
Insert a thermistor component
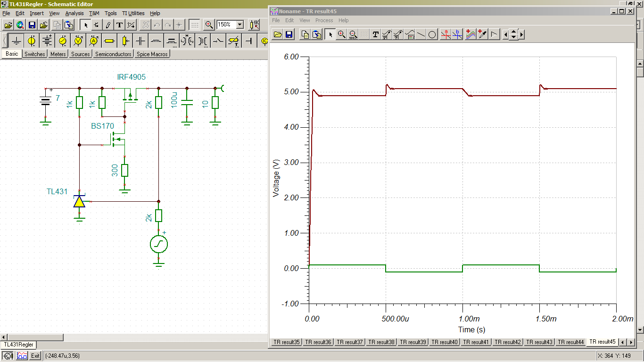(x=234, y=41)
